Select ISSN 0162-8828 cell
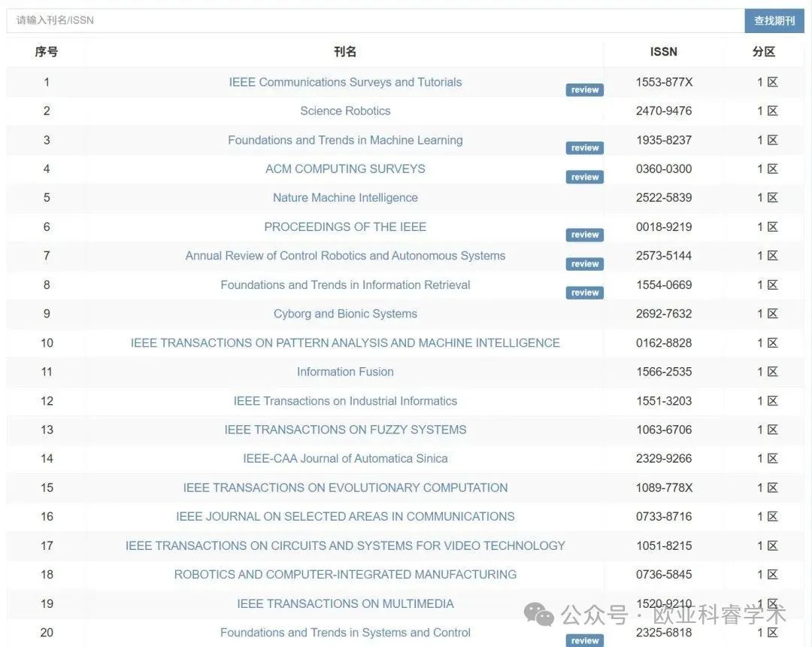The width and height of the screenshot is (812, 647). pos(664,343)
